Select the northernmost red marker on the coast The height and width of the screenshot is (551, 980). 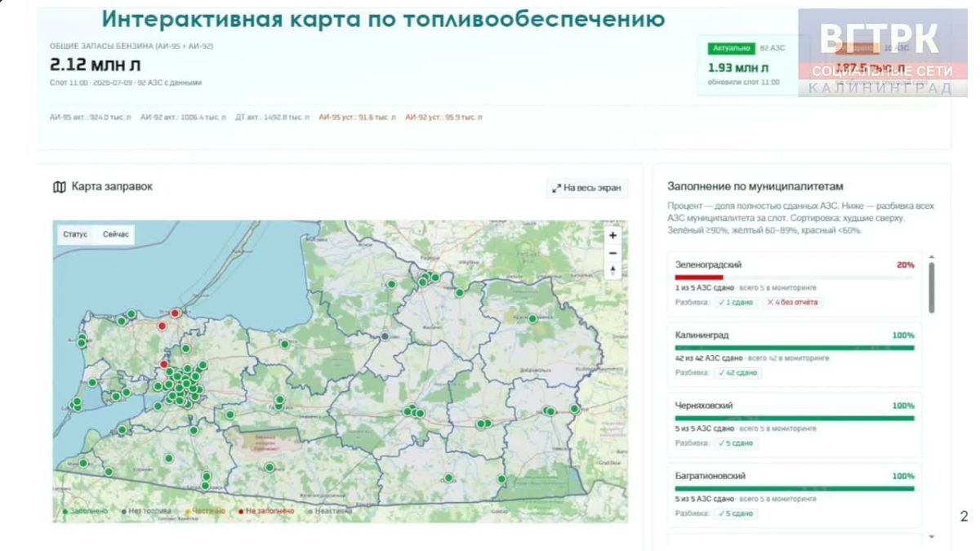(175, 313)
